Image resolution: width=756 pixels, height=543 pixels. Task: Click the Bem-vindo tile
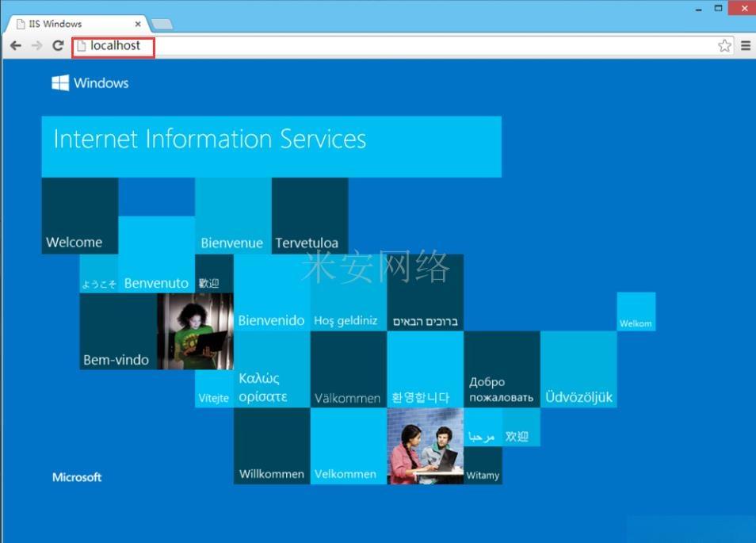[118, 331]
